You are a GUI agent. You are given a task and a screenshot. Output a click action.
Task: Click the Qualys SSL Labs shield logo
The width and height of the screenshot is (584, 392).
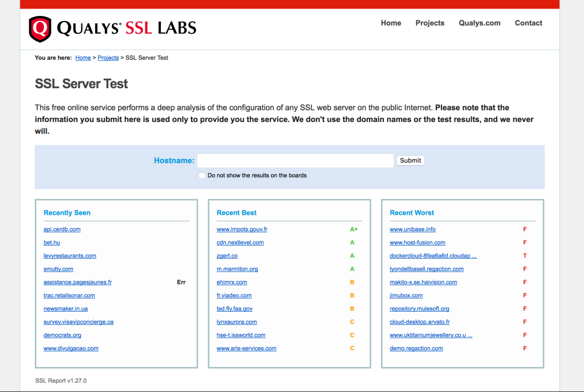40,28
